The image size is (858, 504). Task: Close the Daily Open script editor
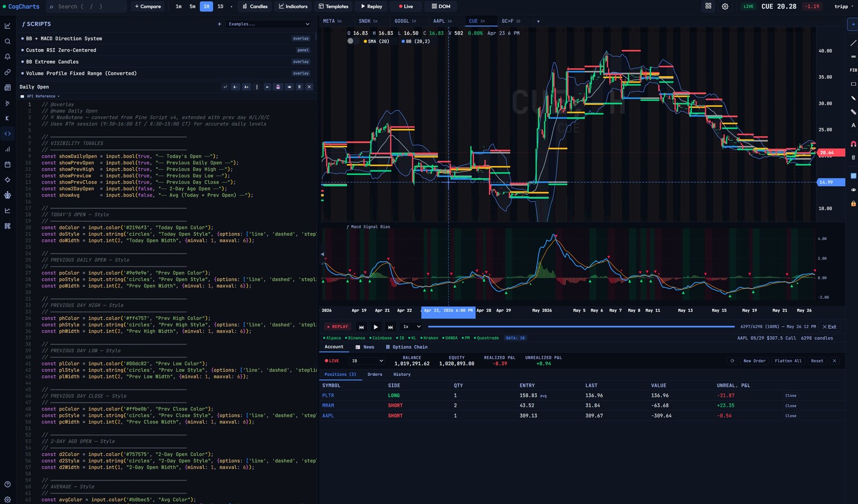click(x=309, y=87)
